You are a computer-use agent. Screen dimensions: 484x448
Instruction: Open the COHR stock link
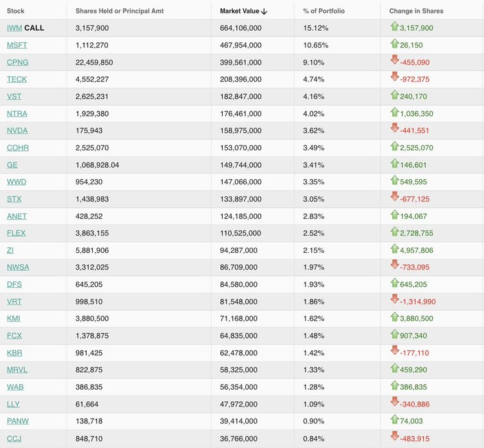[x=18, y=148]
